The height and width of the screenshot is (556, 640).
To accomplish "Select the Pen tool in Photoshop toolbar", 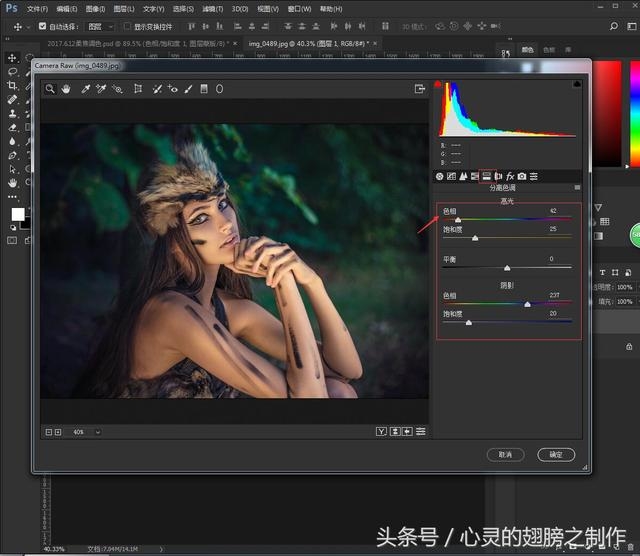I will 12,155.
